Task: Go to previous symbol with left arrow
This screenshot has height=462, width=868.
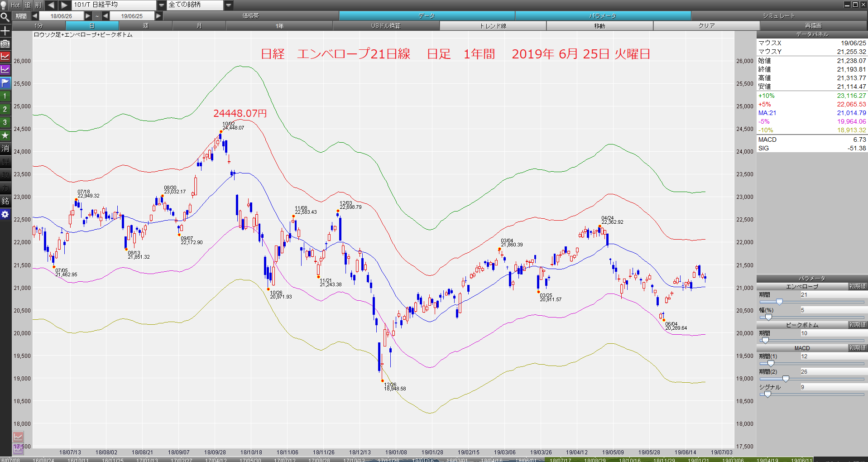Action: pyautogui.click(x=51, y=5)
